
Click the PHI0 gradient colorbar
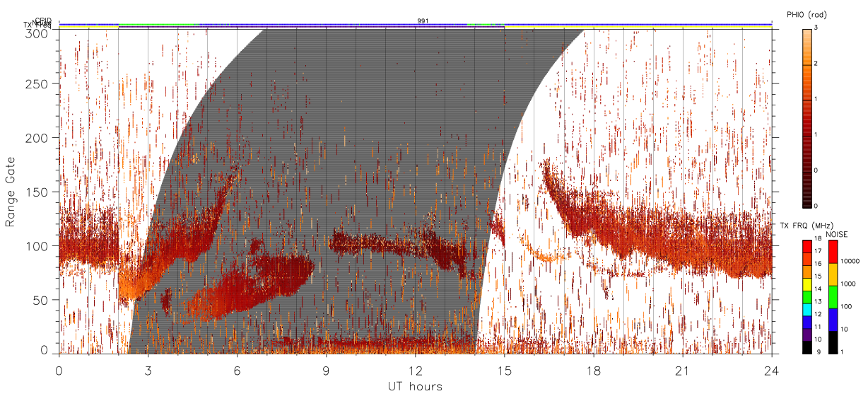[806, 117]
